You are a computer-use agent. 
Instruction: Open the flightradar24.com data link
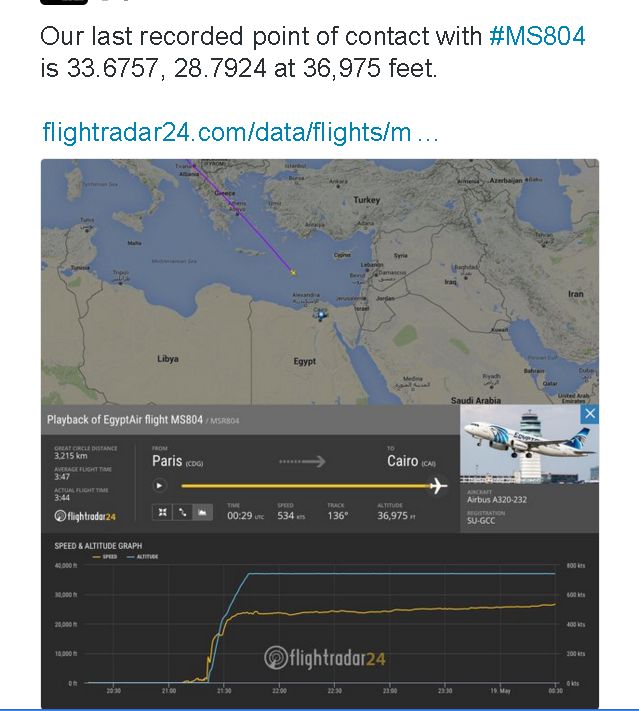click(x=240, y=132)
